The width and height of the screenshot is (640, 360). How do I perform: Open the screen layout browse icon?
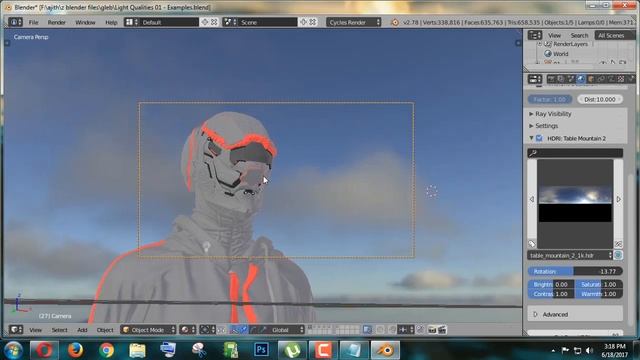pos(131,22)
